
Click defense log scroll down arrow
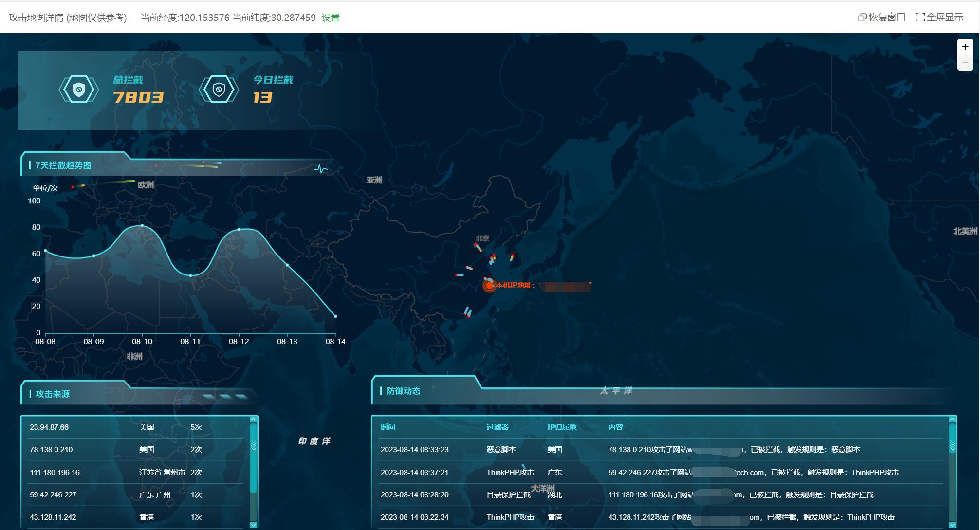click(952, 525)
